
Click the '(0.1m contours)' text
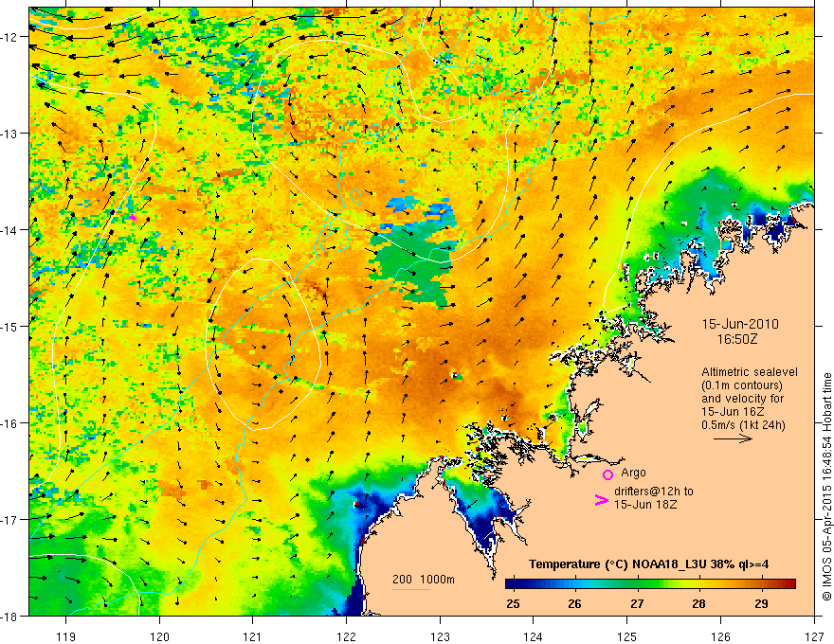pos(742,385)
